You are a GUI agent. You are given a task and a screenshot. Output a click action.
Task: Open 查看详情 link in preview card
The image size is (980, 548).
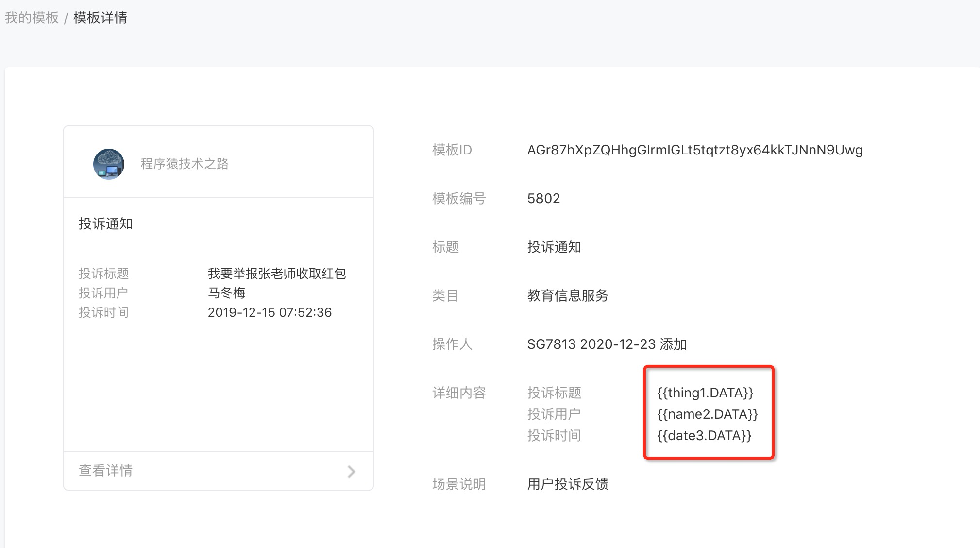(x=106, y=471)
